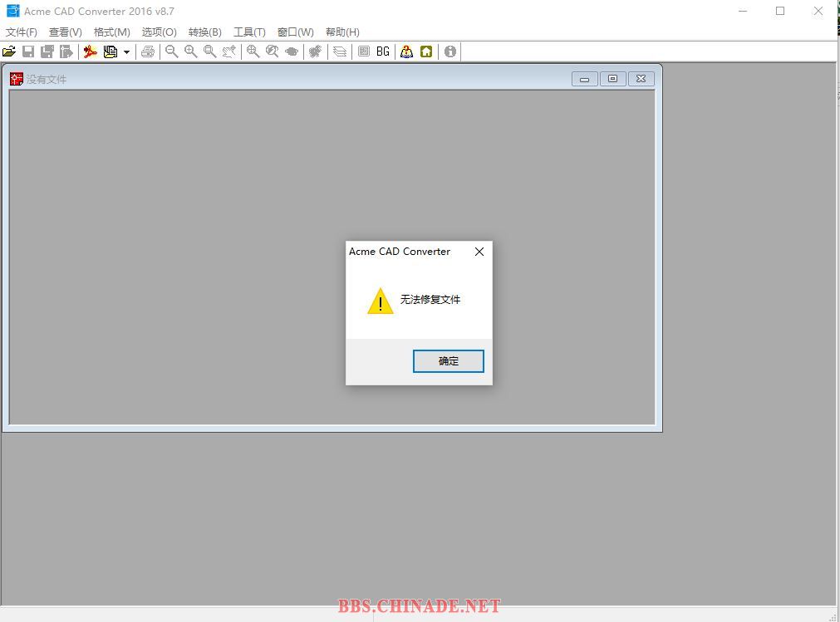Click the Zoom Previous icon
840x622 pixels.
(x=273, y=51)
